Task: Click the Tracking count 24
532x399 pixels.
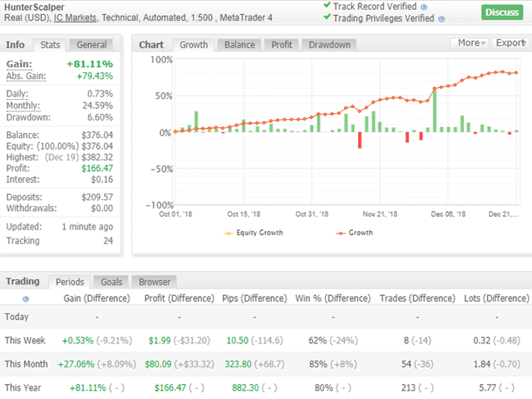Action: tap(108, 240)
